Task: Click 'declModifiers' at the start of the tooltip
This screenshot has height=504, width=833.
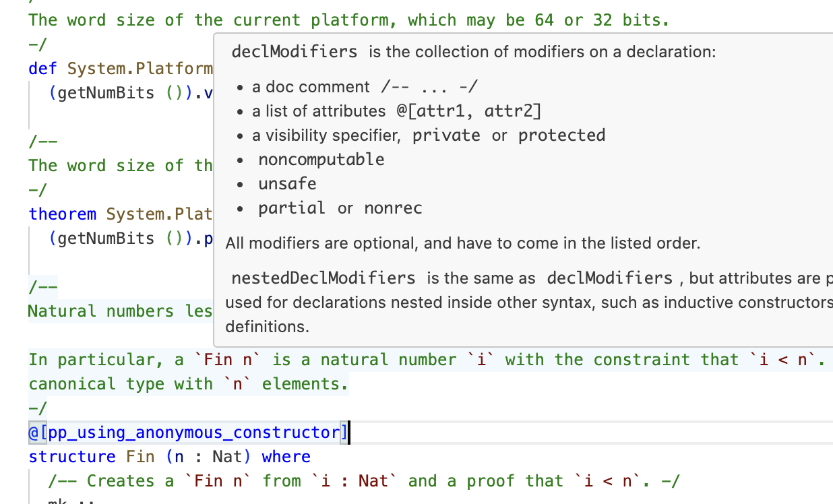Action: 294,52
